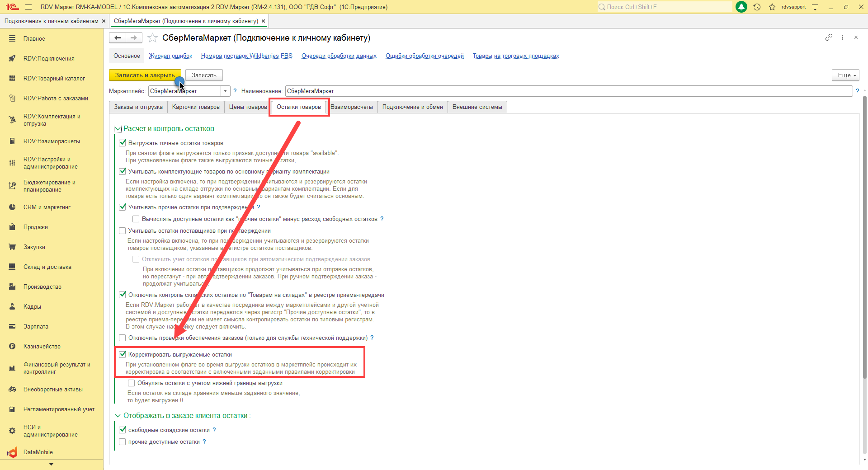Enable 'Учитывать остатки поставщиков при подтверждении'
868x470 pixels.
click(123, 231)
